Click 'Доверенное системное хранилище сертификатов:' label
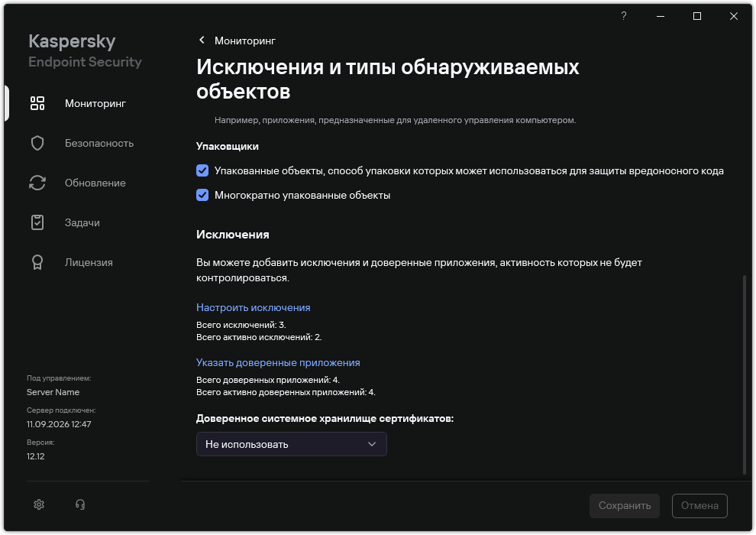The height and width of the screenshot is (535, 756). pos(325,418)
